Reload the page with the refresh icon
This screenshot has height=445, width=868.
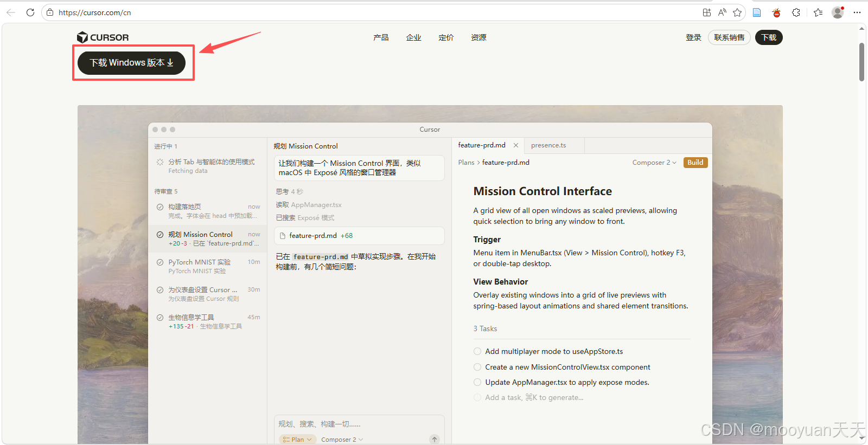(x=30, y=12)
